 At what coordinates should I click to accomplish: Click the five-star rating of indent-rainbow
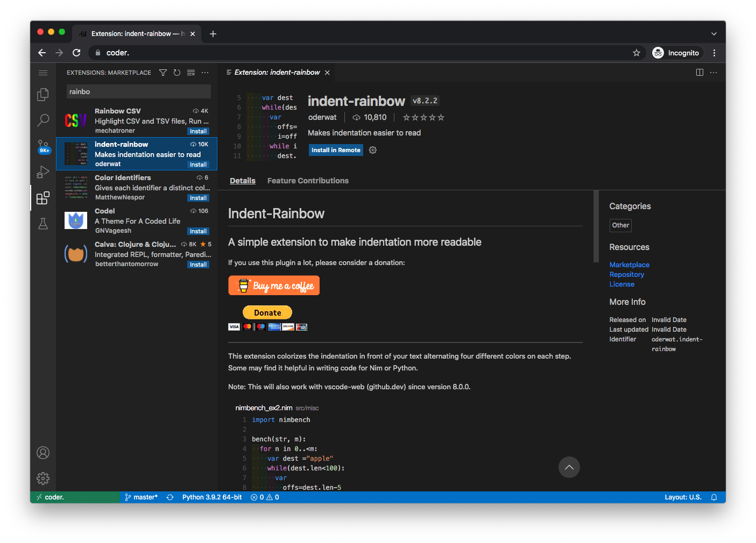[x=423, y=117]
